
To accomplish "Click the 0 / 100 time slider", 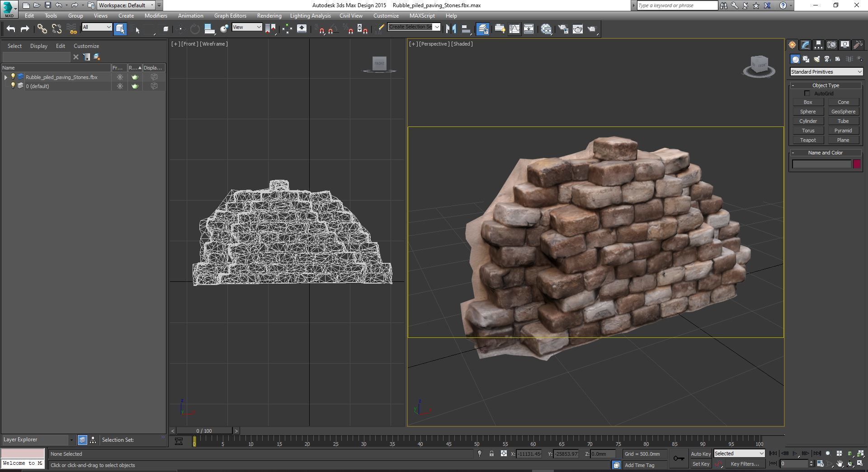I will coord(204,431).
